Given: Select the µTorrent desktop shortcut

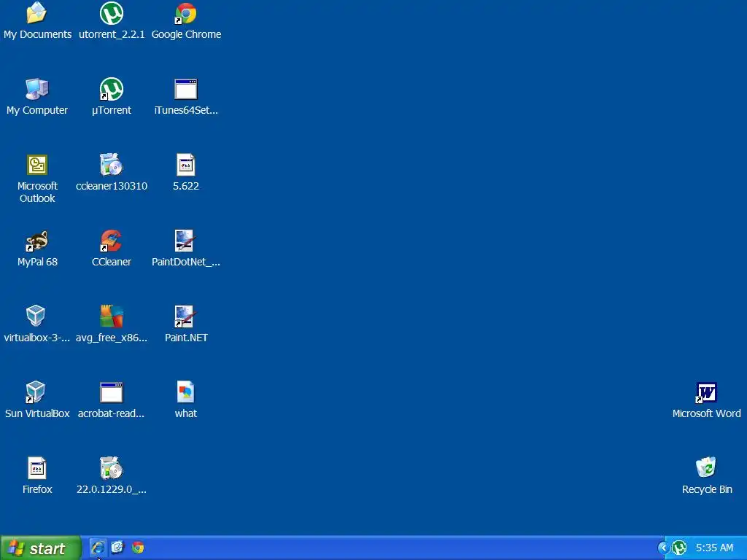Looking at the screenshot, I should tap(112, 89).
